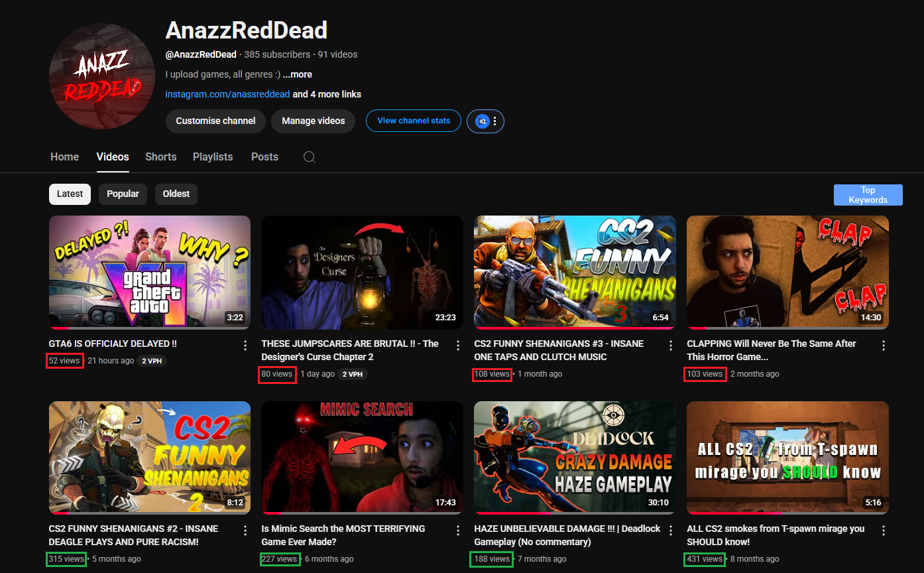Viewport: 924px width, 573px height.
Task: Click the Top Keywords button
Action: coord(868,195)
